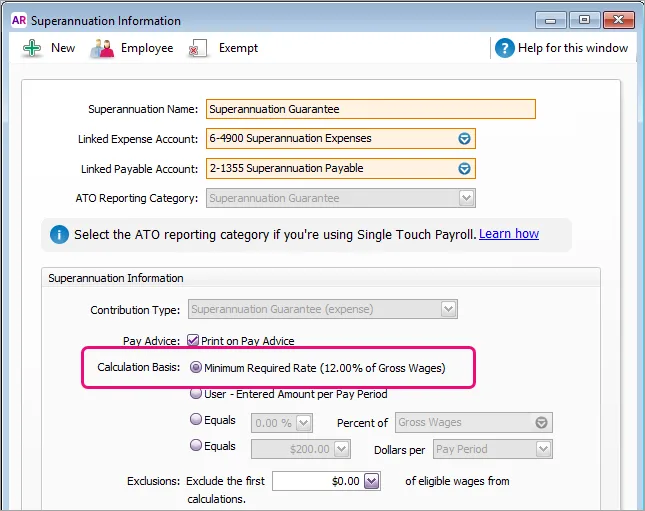This screenshot has height=511, width=645.
Task: Select User-Entered Amount per Pay Period option
Action: click(196, 393)
